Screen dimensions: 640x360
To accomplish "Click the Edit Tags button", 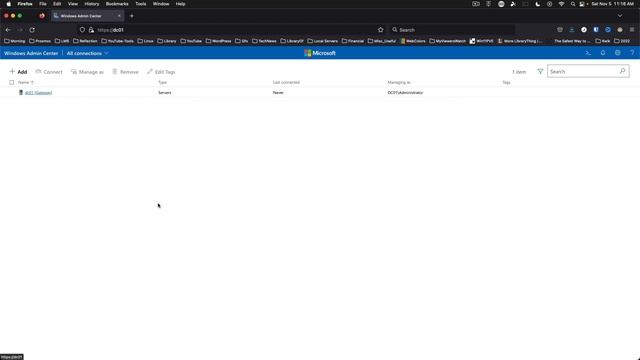I will coord(161,72).
